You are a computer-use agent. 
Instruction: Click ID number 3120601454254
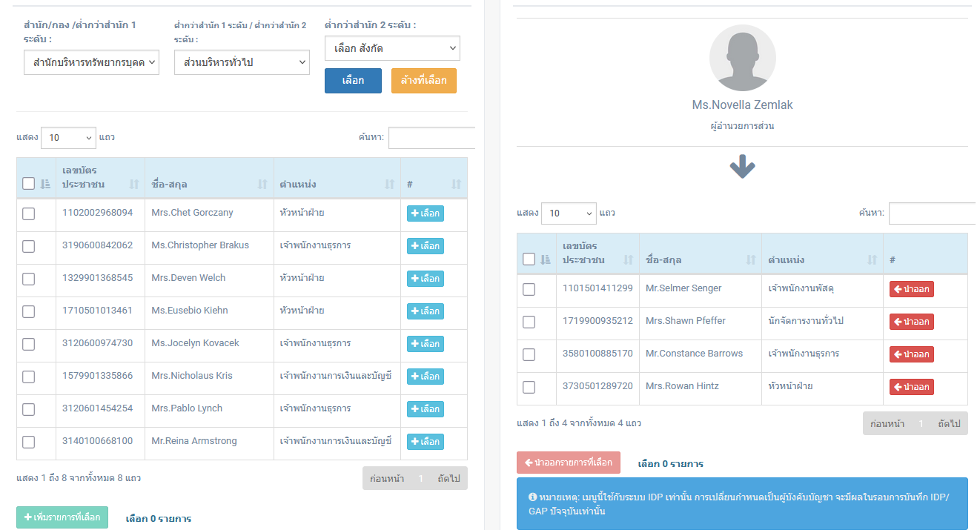click(98, 408)
